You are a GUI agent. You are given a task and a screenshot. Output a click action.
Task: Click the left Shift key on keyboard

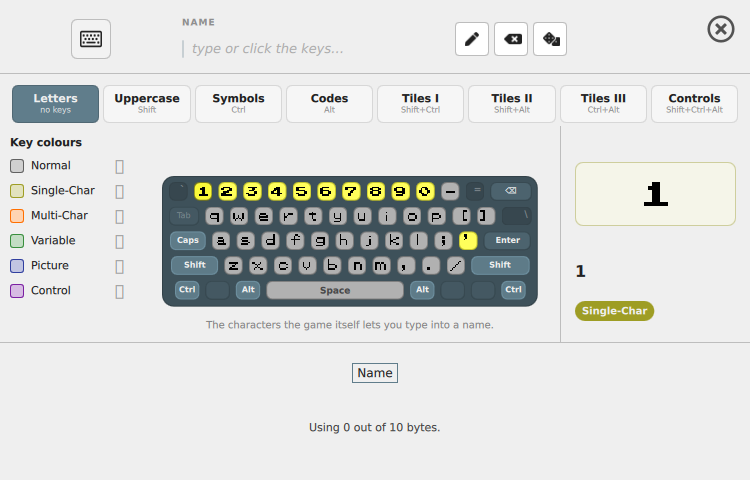(194, 265)
